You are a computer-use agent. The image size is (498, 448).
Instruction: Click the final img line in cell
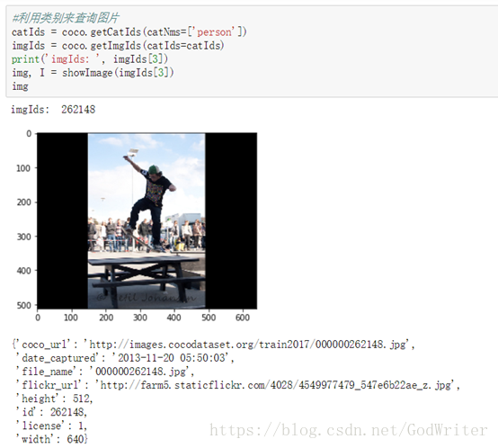coord(20,86)
